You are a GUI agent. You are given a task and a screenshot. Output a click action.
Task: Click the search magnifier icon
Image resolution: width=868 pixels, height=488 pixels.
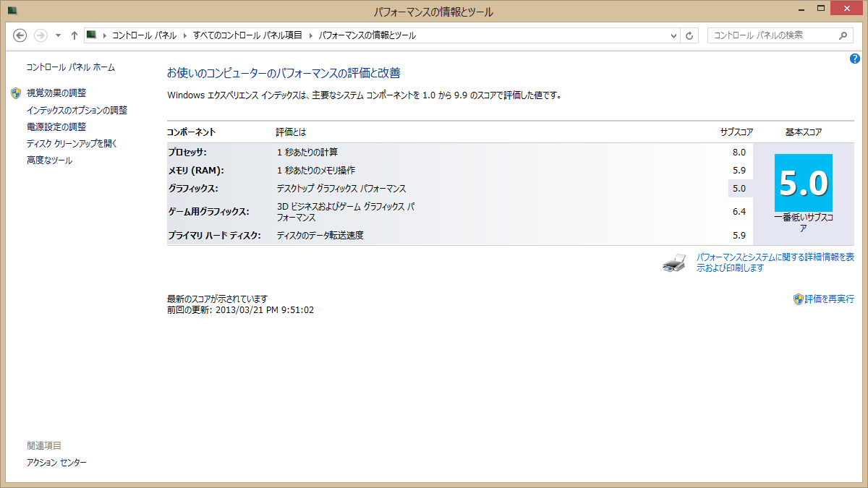point(844,35)
